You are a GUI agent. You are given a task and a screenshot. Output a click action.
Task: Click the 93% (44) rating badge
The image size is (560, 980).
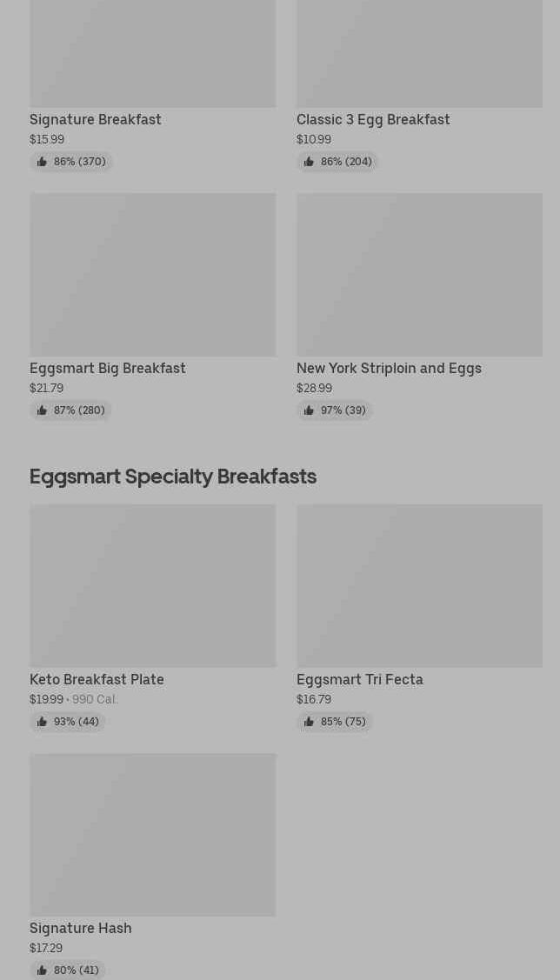click(68, 722)
